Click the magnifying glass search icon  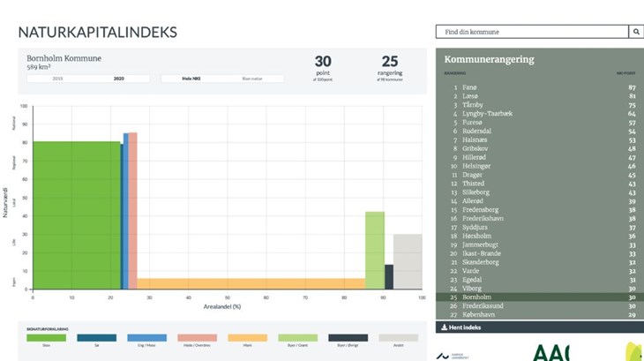636,32
